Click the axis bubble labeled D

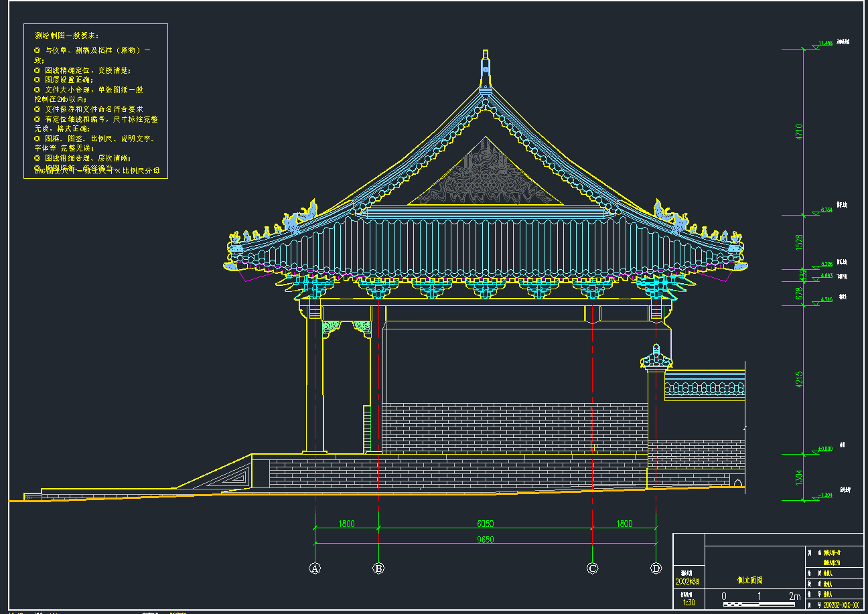656,568
